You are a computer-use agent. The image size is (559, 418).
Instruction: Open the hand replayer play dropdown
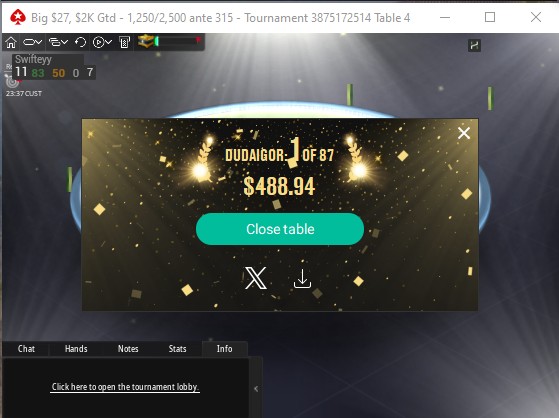[102, 42]
